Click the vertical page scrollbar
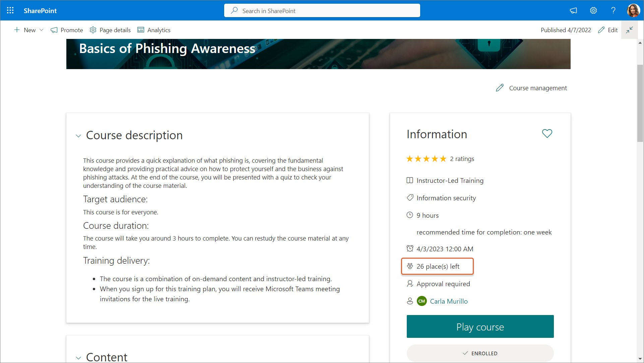 (640, 103)
